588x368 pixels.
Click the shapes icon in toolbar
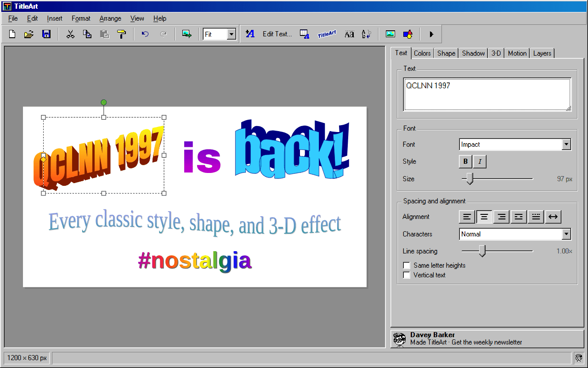[407, 34]
